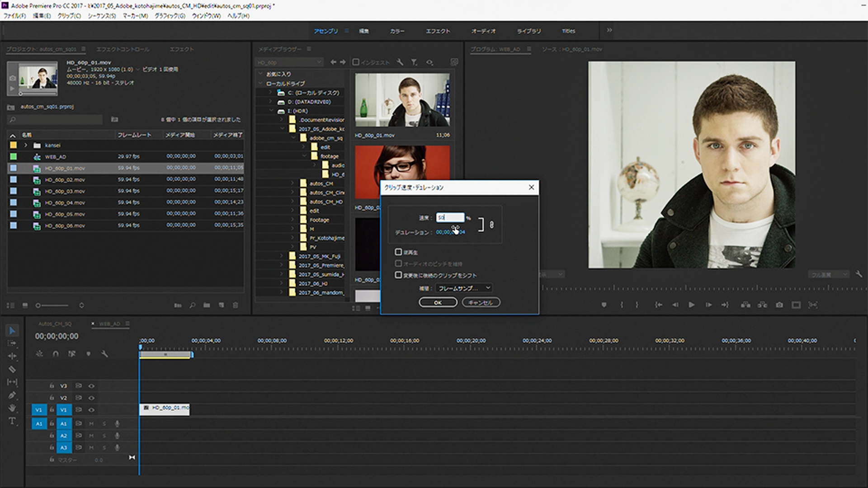Viewport: 868px width, 488px height.
Task: Select the Type tool
Action: coord(12,421)
